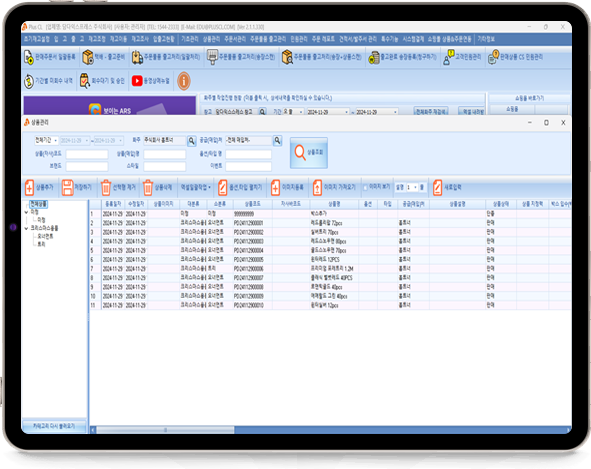Open the 상품관리 menu in top bar
The height and width of the screenshot is (469, 591).
(211, 39)
